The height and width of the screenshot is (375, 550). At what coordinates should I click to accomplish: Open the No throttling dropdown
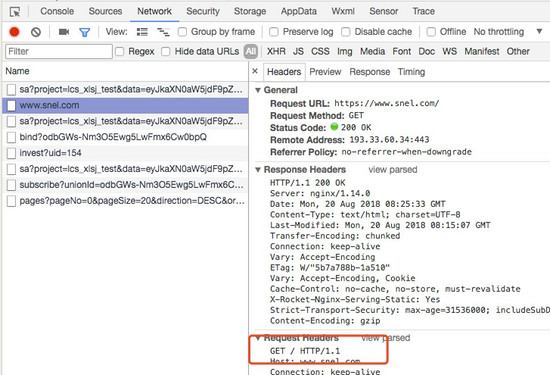[x=508, y=32]
